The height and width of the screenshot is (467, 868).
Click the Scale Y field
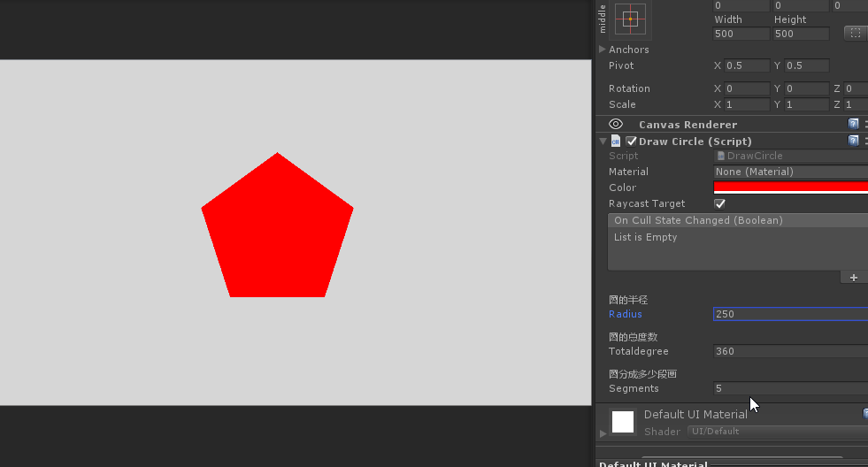807,104
